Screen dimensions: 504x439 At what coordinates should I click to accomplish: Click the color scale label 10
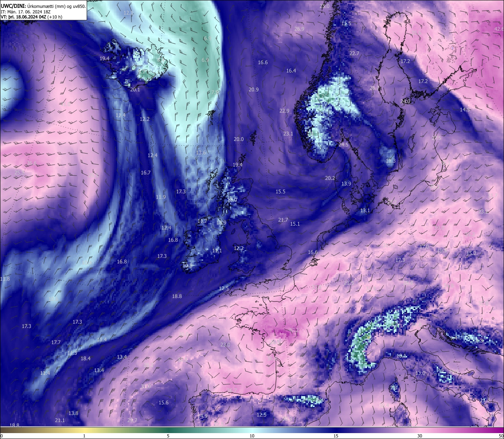click(x=252, y=436)
